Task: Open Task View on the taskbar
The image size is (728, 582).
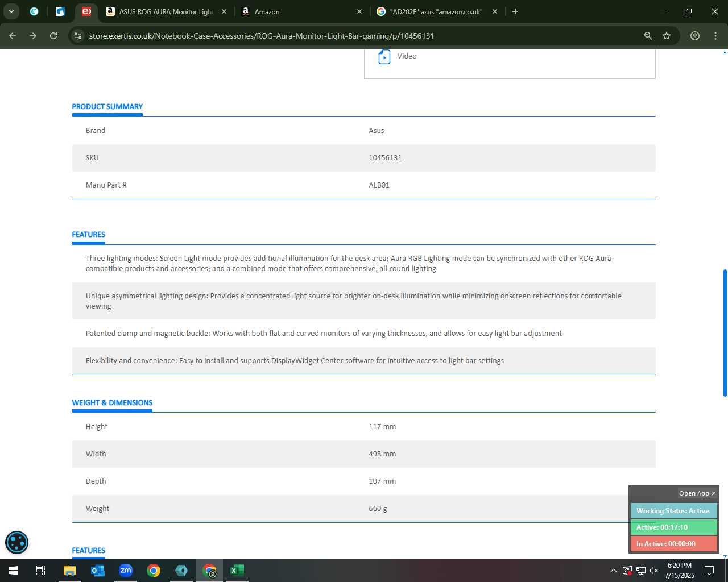Action: 41,571
